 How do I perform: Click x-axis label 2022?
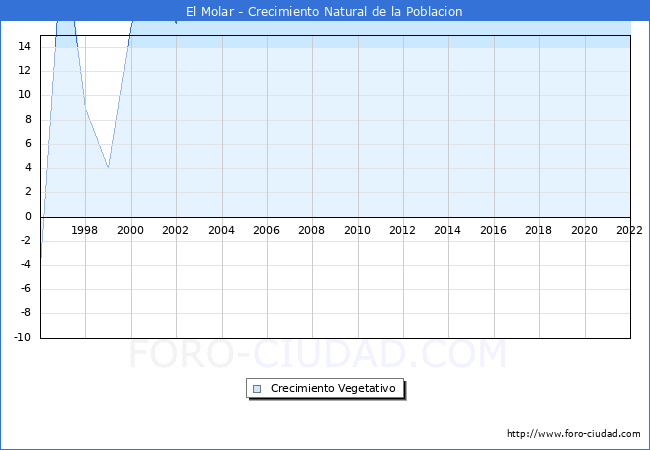(x=629, y=230)
